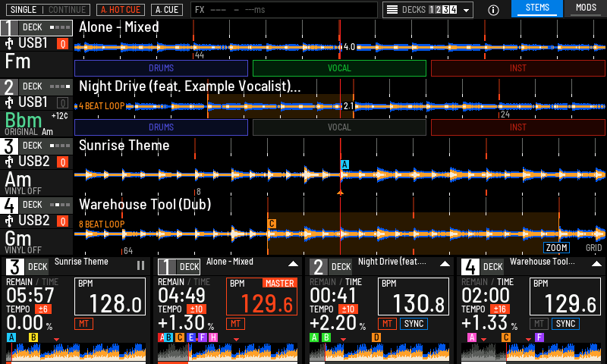Expand the deck 1 Alone - Mixed panel arrow
Viewport: 607px width, 364px height.
pyautogui.click(x=294, y=264)
